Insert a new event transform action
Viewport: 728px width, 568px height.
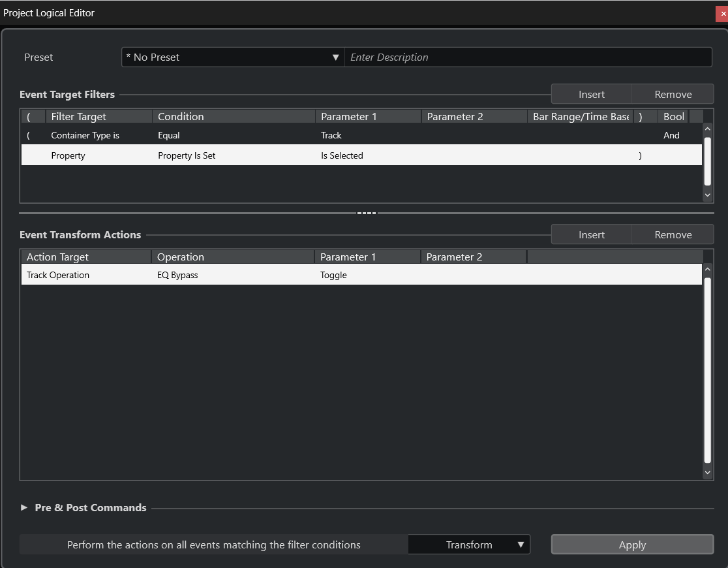(591, 235)
